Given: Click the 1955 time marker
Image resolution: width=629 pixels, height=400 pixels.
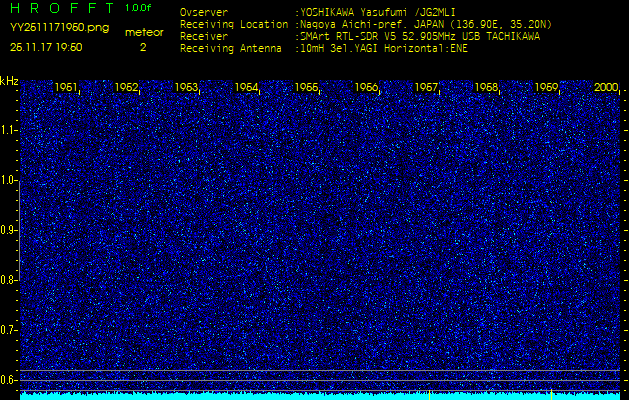Looking at the screenshot, I should coord(307,88).
